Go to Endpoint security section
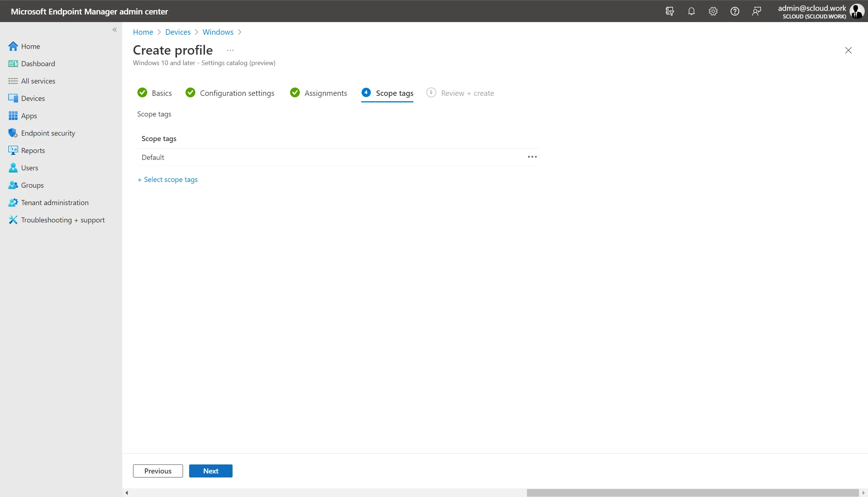The height and width of the screenshot is (497, 868). tap(48, 133)
